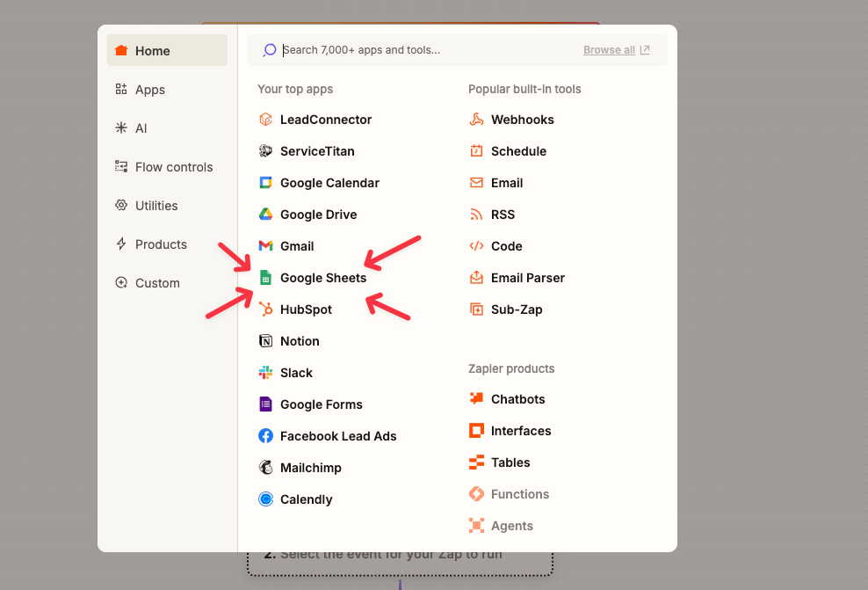
Task: Click the RSS feed icon
Action: pyautogui.click(x=477, y=214)
